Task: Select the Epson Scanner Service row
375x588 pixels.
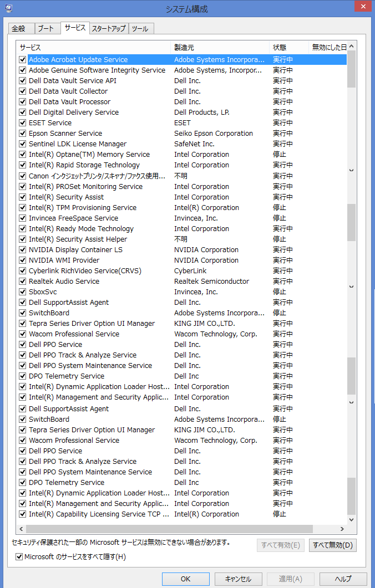Action: pos(182,133)
